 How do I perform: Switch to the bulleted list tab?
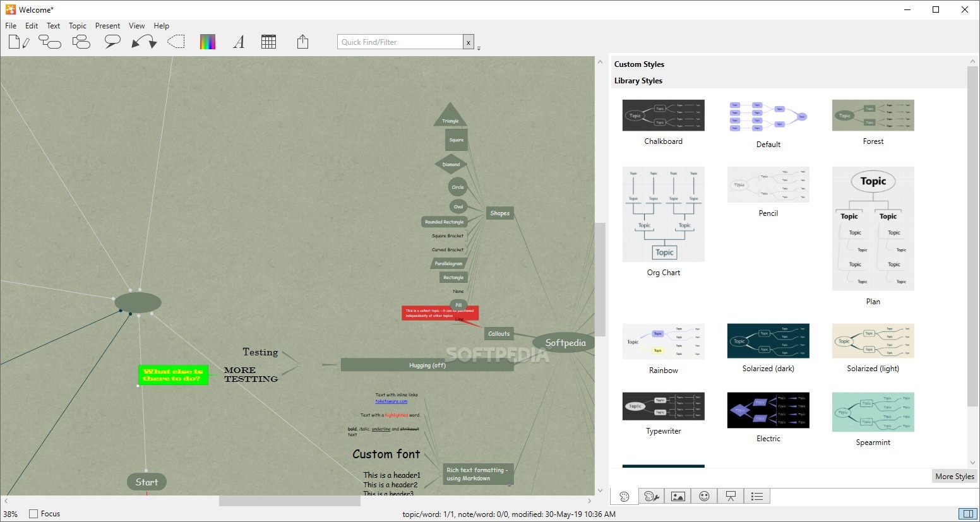757,497
